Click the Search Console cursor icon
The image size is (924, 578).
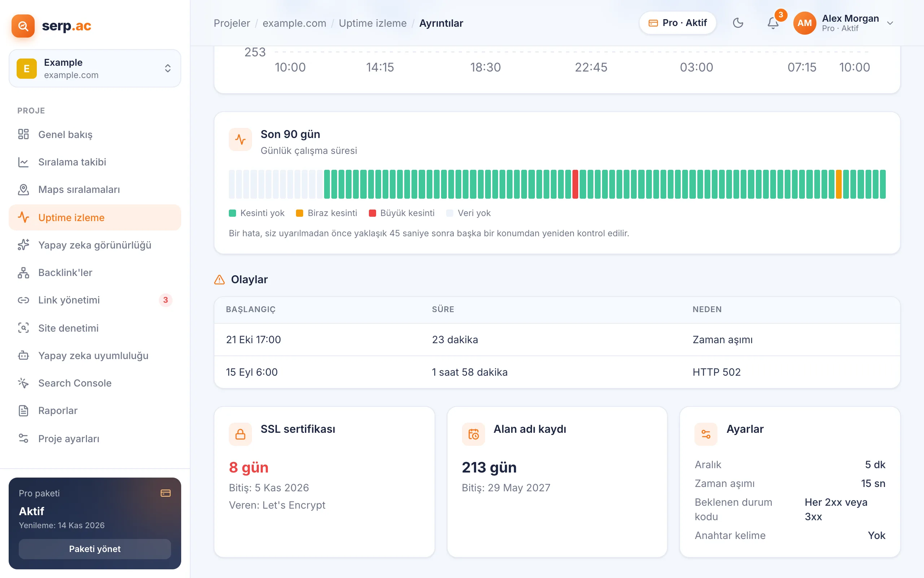click(x=23, y=383)
